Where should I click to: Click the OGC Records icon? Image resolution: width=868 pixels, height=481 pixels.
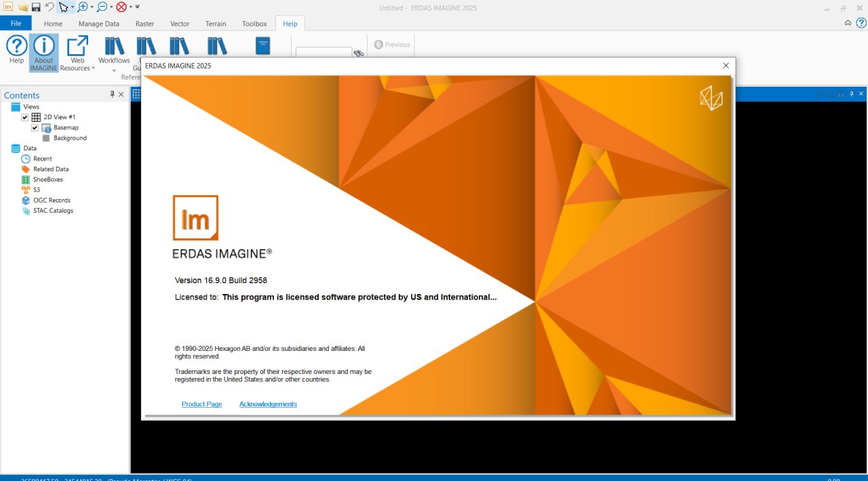pyautogui.click(x=26, y=201)
